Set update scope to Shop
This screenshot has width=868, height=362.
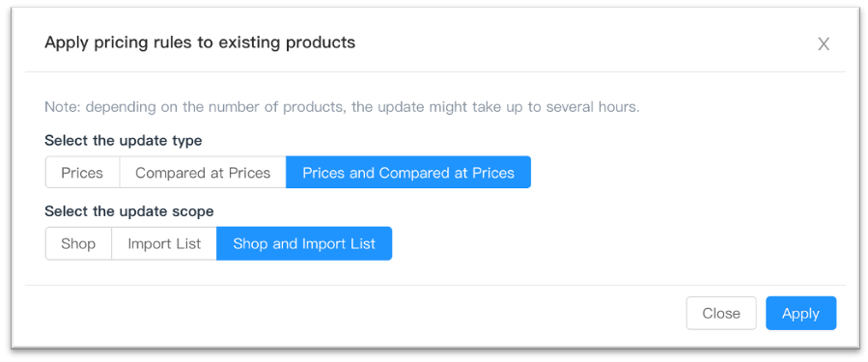pos(78,243)
